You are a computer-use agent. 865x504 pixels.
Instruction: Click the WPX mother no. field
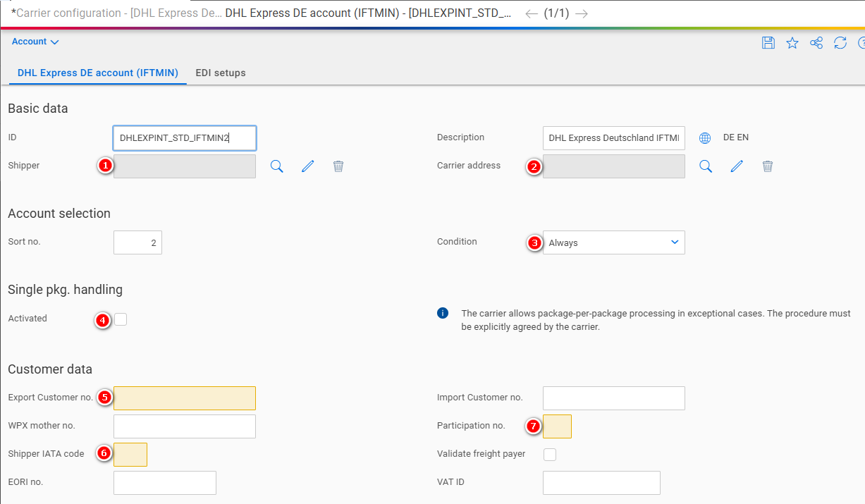pos(185,426)
